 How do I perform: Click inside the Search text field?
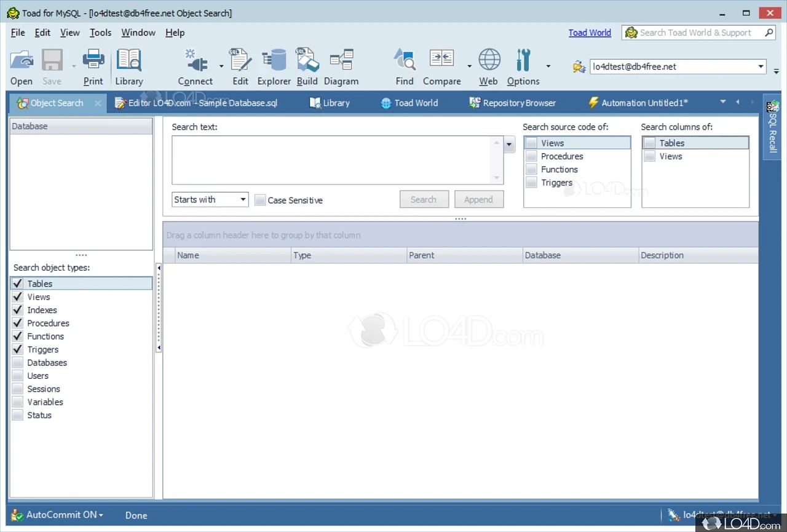click(332, 160)
